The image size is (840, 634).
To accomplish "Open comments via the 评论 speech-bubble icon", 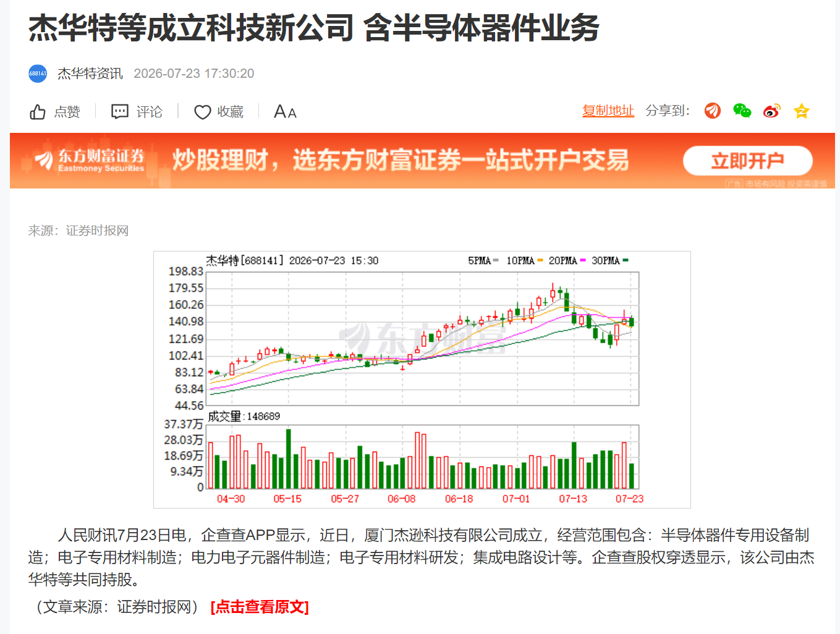I will point(120,112).
